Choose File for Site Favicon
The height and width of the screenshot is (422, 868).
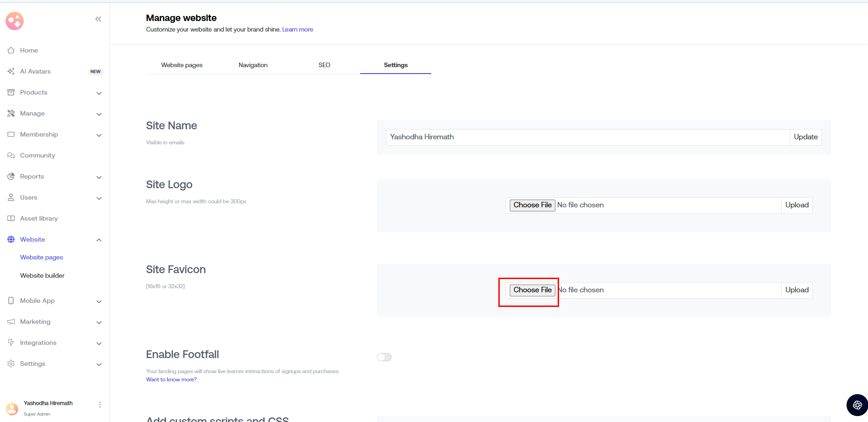tap(532, 290)
